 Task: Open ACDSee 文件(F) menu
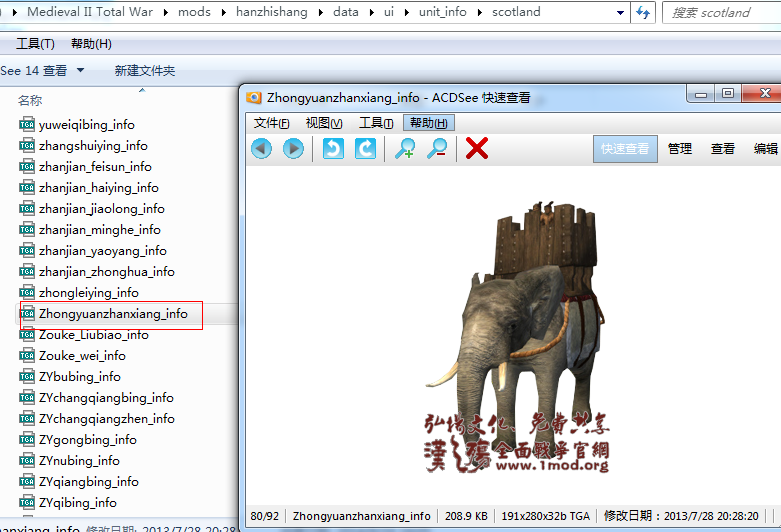(271, 123)
